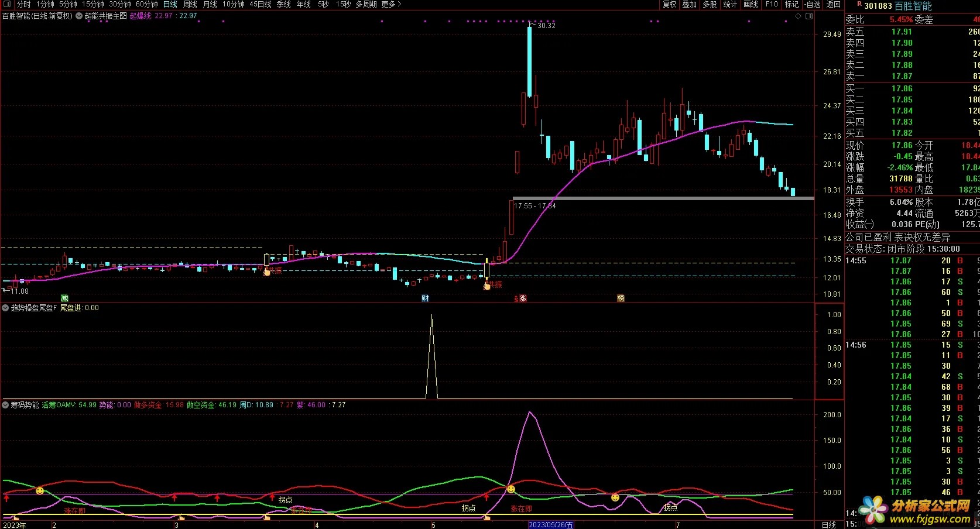Select the 年线 yearly period
Image resolution: width=980 pixels, height=529 pixels.
pyautogui.click(x=304, y=4)
